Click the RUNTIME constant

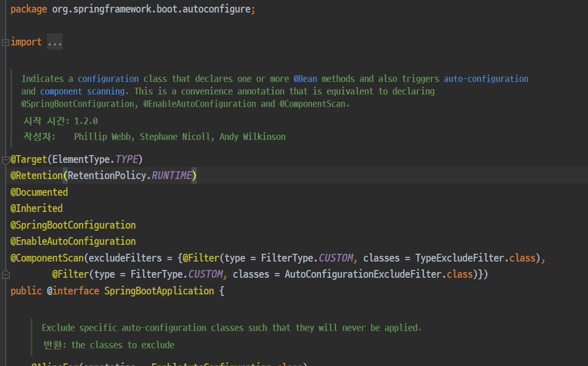click(171, 175)
